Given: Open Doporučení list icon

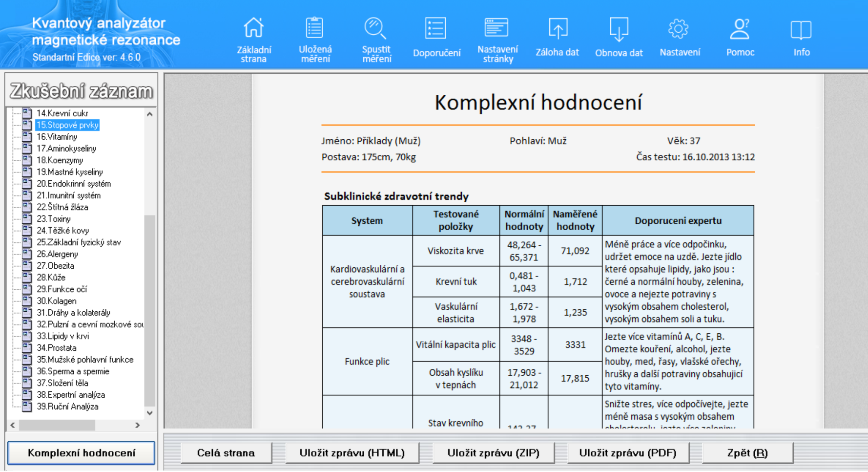Looking at the screenshot, I should click(x=436, y=28).
